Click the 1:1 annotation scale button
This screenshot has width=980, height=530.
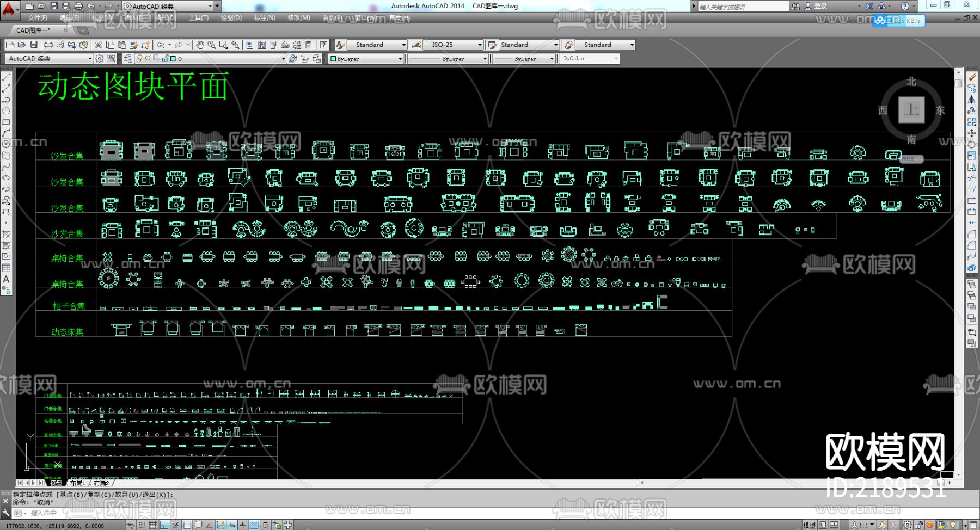pyautogui.click(x=863, y=525)
